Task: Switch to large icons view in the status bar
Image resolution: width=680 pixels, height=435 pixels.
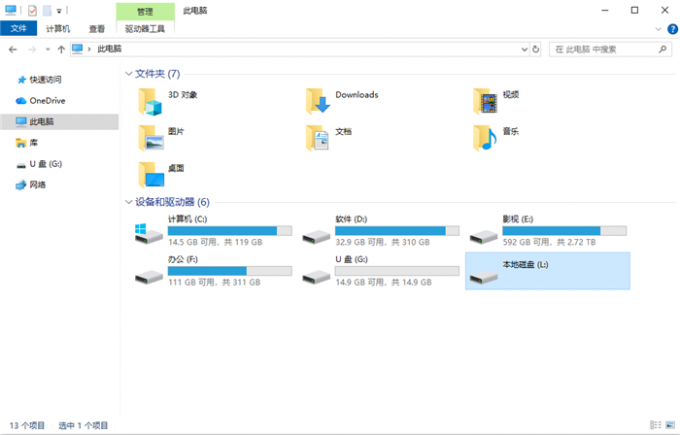Action: click(670, 425)
